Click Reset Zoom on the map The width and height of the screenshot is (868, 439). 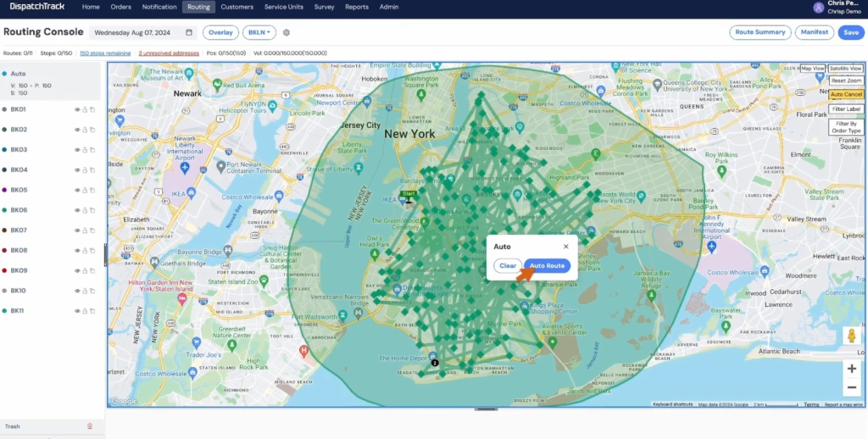846,81
